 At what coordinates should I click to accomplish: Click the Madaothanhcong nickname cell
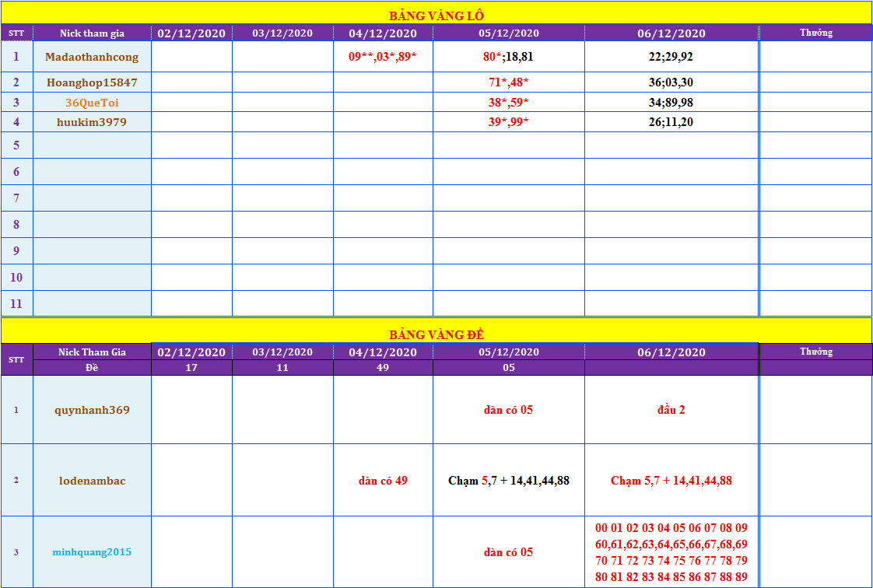point(92,57)
